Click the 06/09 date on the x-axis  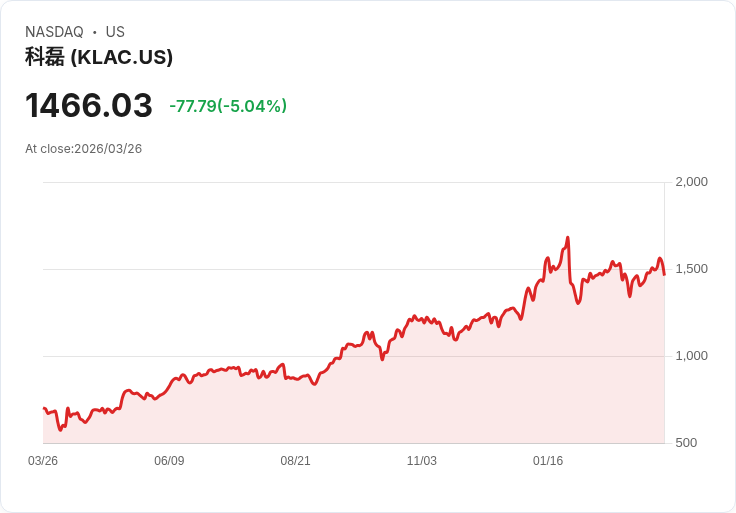pyautogui.click(x=169, y=461)
